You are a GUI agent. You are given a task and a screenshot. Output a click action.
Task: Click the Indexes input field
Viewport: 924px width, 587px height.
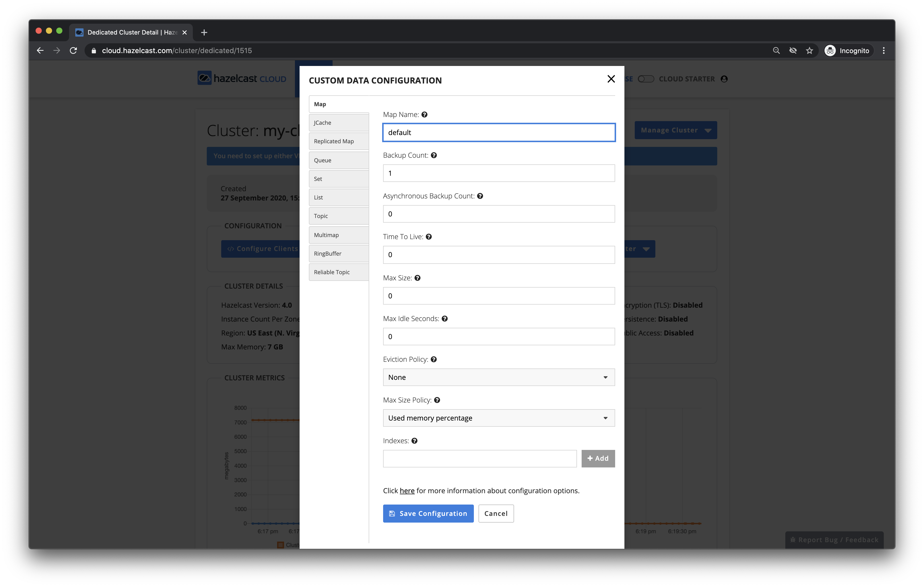coord(480,458)
